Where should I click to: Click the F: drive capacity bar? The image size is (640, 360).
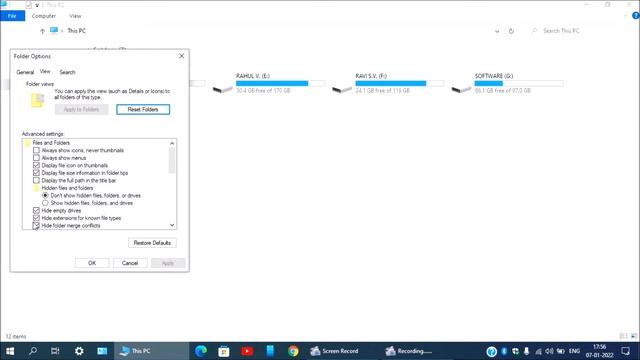tap(400, 83)
